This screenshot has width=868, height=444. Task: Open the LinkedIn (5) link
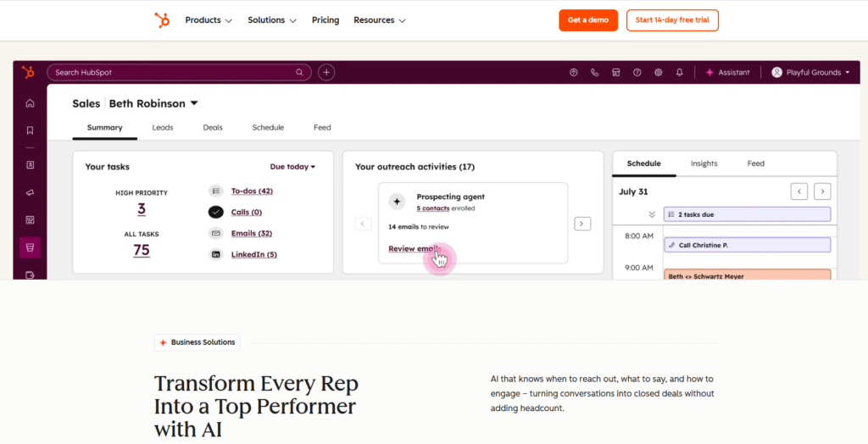[x=254, y=255]
